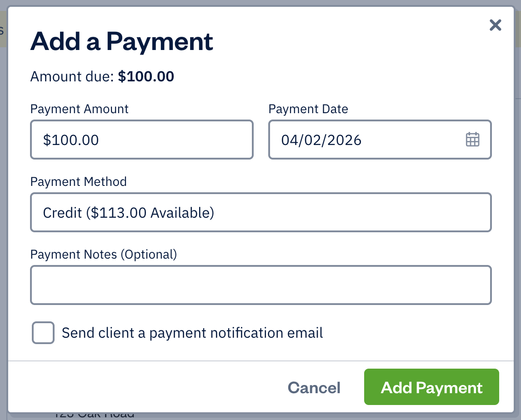This screenshot has width=521, height=420.
Task: Select the Payment Amount field showing $100.00
Action: [x=142, y=140]
